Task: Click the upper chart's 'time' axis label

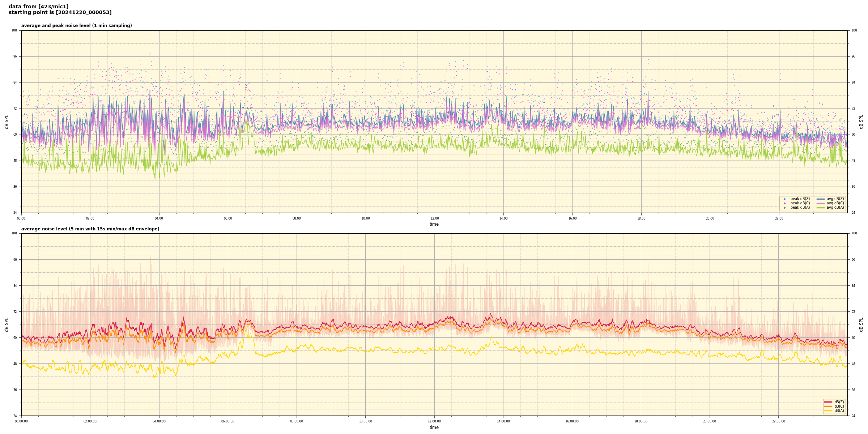Action: point(434,224)
